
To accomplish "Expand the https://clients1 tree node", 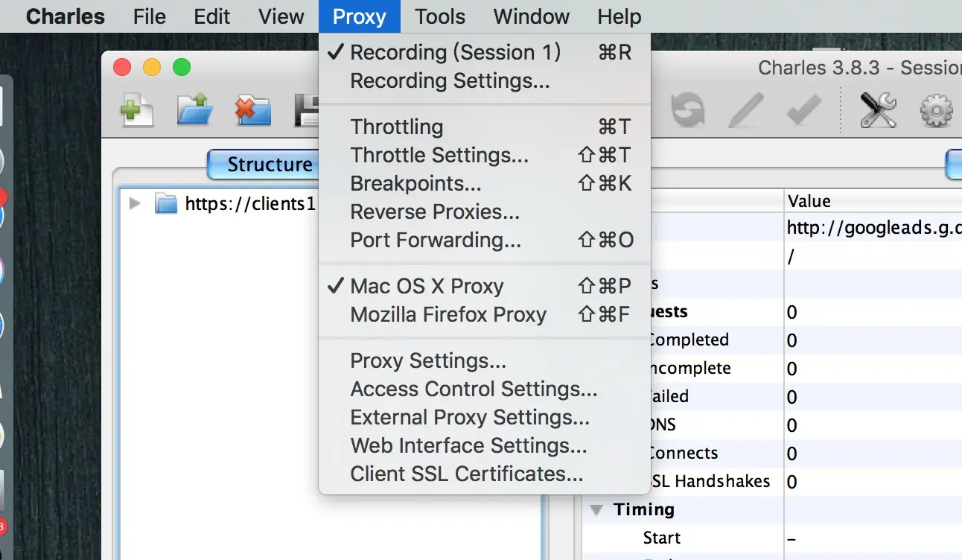I will click(135, 203).
